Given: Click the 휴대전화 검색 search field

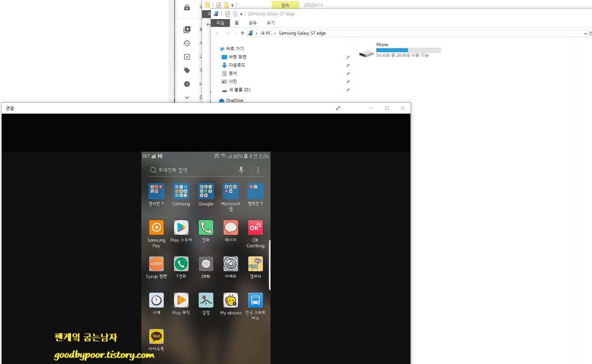Looking at the screenshot, I should point(192,170).
